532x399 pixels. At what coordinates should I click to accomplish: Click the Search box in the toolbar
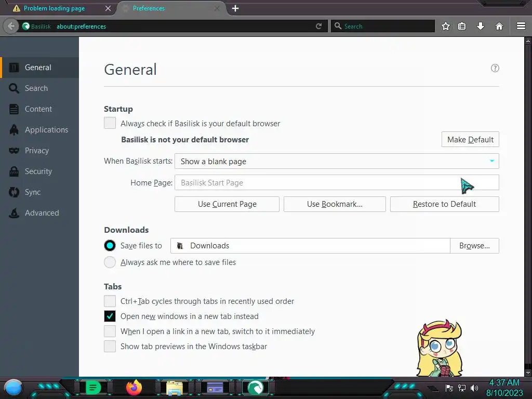[x=383, y=26]
